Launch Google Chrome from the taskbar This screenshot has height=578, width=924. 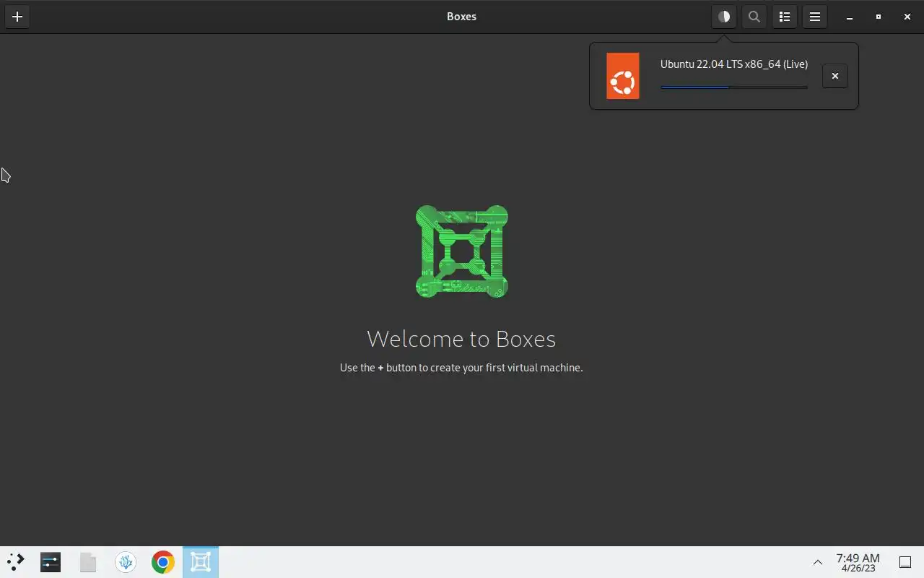(x=163, y=562)
